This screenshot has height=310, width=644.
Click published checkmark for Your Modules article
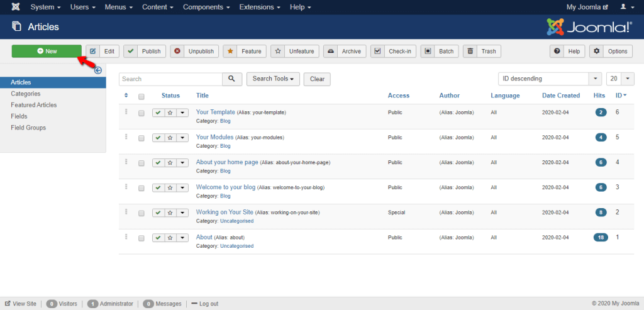pyautogui.click(x=158, y=138)
